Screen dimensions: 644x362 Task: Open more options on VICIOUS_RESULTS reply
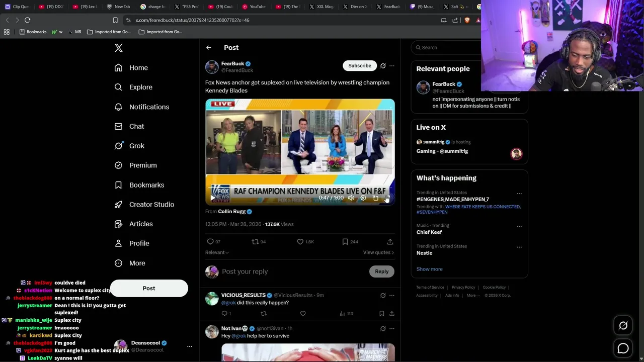tap(392, 296)
